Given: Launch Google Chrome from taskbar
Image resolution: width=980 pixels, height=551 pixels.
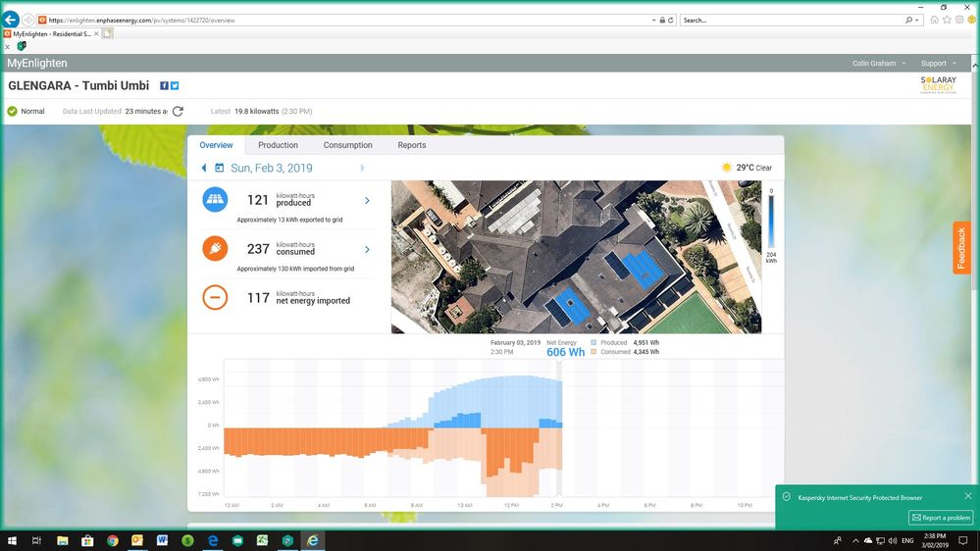Looking at the screenshot, I should click(113, 540).
